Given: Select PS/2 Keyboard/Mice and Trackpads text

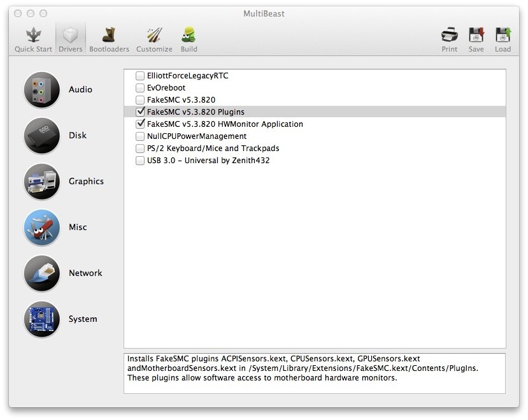Looking at the screenshot, I should pyautogui.click(x=213, y=148).
